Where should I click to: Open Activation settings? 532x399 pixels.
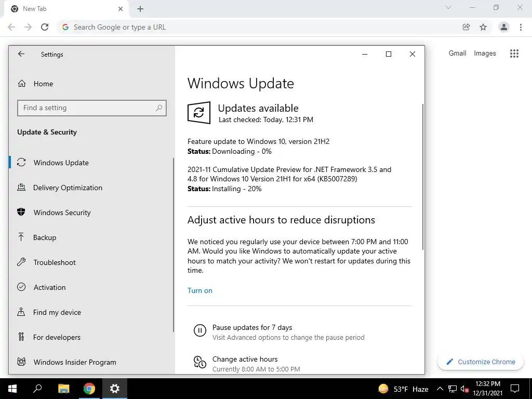[49, 287]
